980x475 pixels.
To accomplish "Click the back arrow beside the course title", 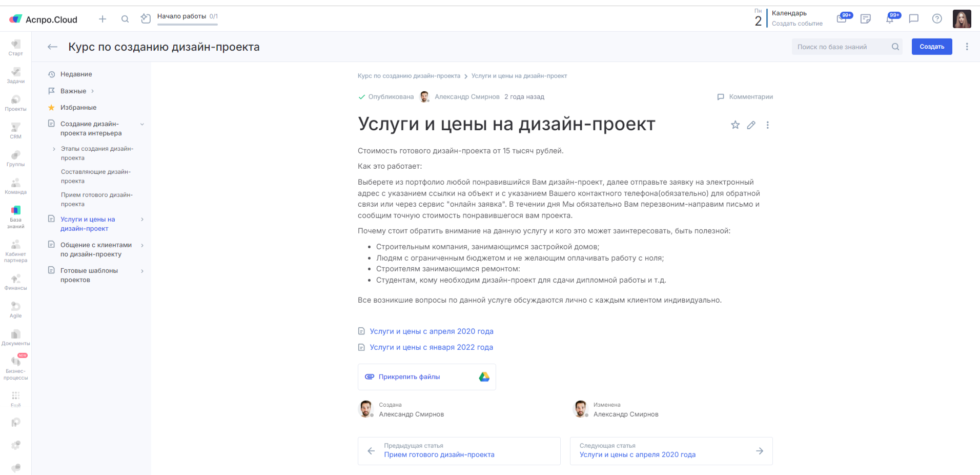I will [x=52, y=47].
